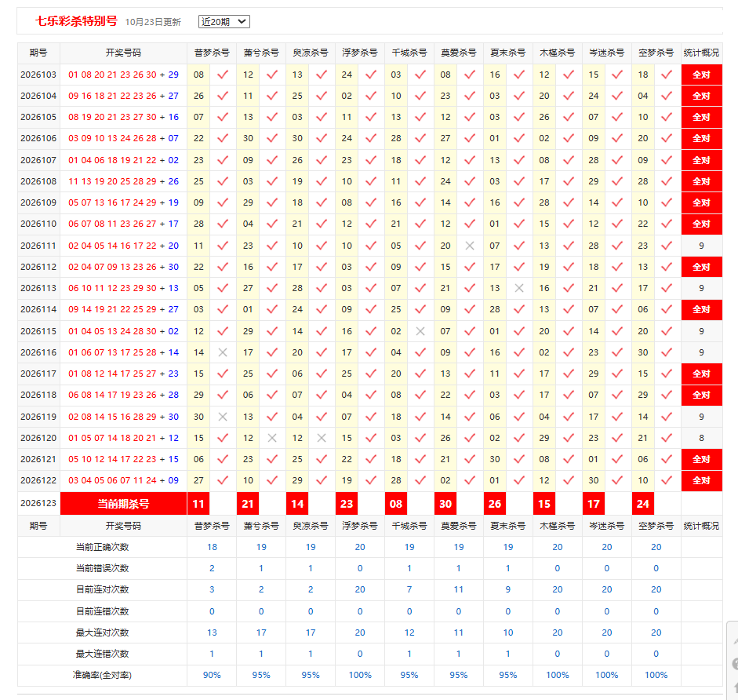This screenshot has height=700, width=738.
Task: Click the 当前错误次数 row label
Action: 102,568
